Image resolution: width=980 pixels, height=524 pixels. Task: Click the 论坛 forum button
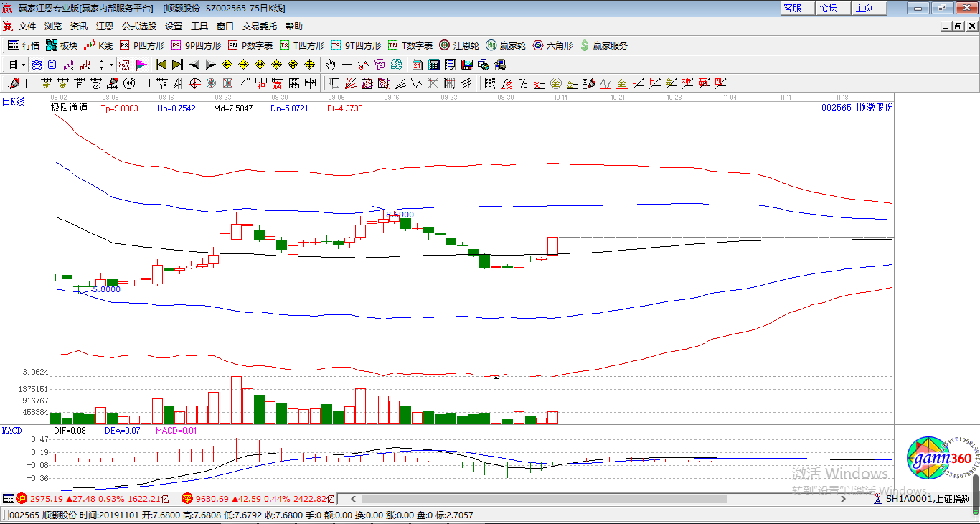834,8
